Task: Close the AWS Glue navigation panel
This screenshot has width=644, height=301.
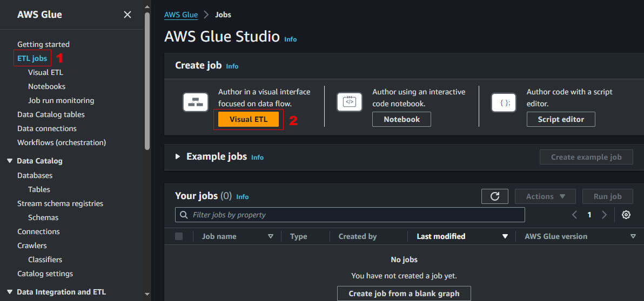Action: (x=128, y=15)
